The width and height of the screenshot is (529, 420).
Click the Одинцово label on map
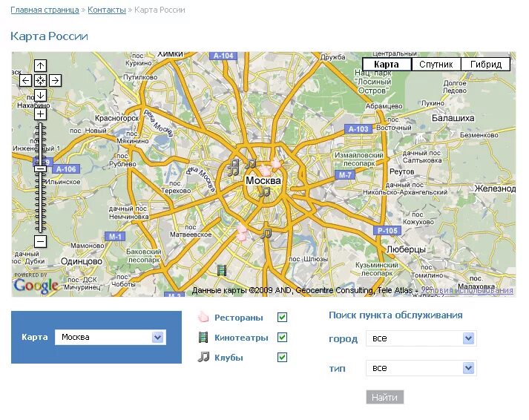[x=82, y=261]
